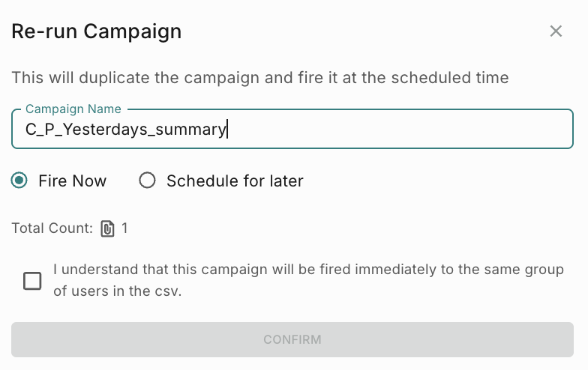Click the "Re-run Campaign" dialog title
Image resolution: width=588 pixels, height=370 pixels.
(x=97, y=31)
